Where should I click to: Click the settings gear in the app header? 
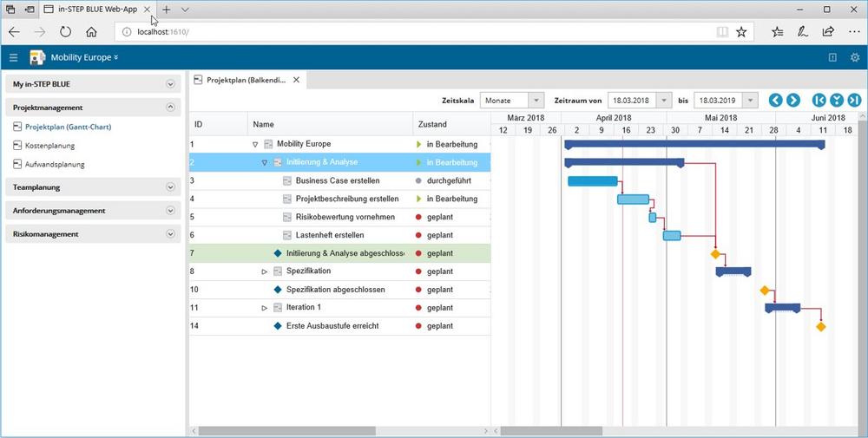click(855, 57)
